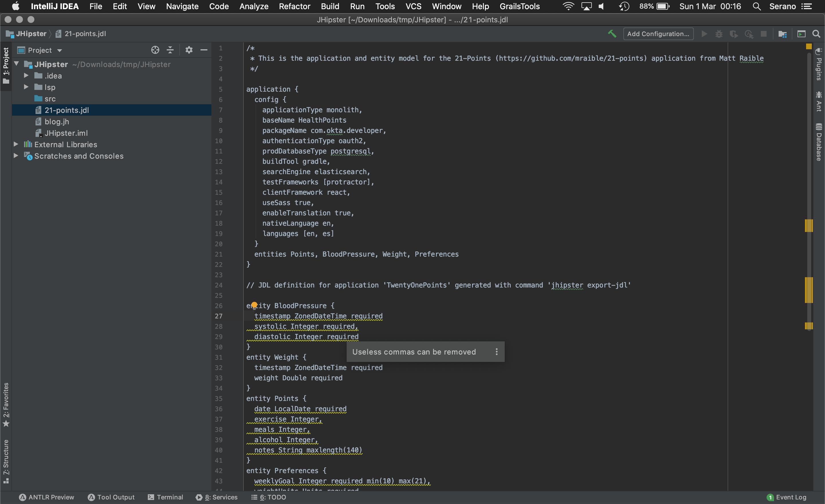Viewport: 825px width, 504px height.
Task: Open the Refactor menu
Action: 294,6
